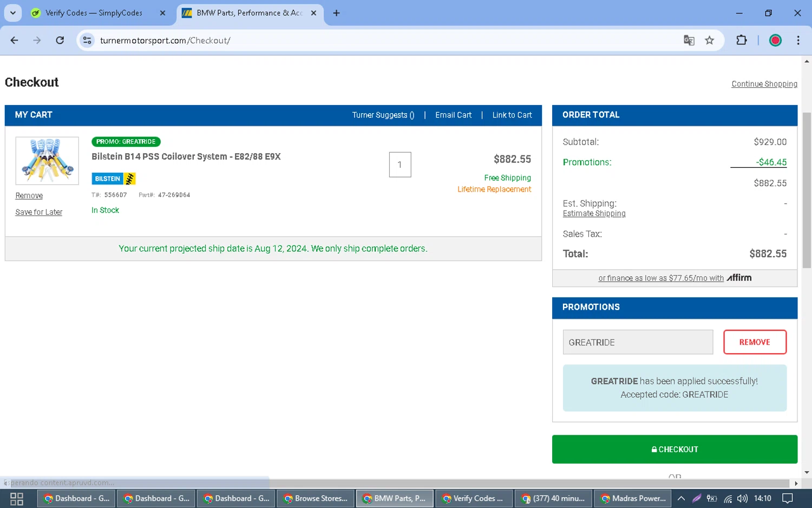Translate this page icon

[689, 40]
